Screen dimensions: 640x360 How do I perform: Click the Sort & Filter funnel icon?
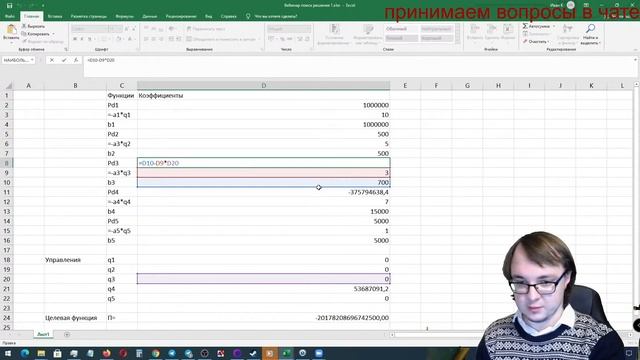[x=568, y=29]
